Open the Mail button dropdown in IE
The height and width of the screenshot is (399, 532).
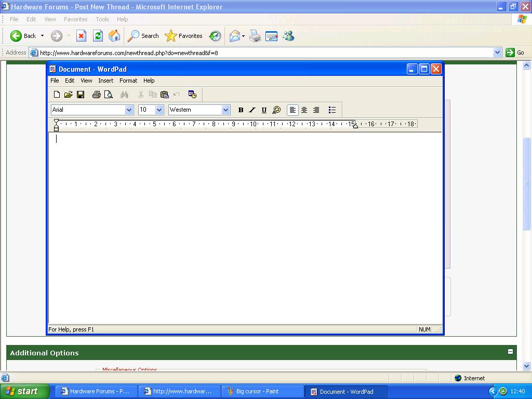(x=243, y=36)
